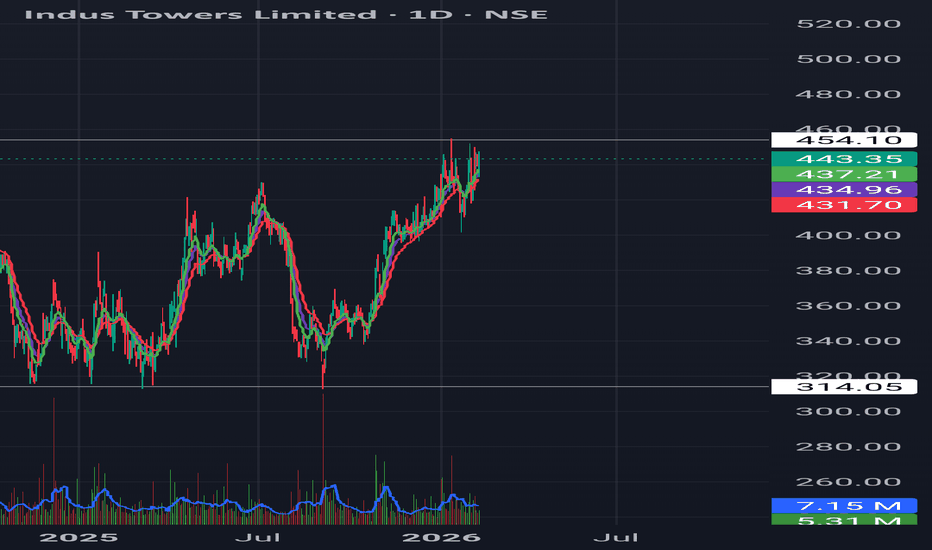Click the 300.00 price axis label
932x550 pixels.
point(848,411)
